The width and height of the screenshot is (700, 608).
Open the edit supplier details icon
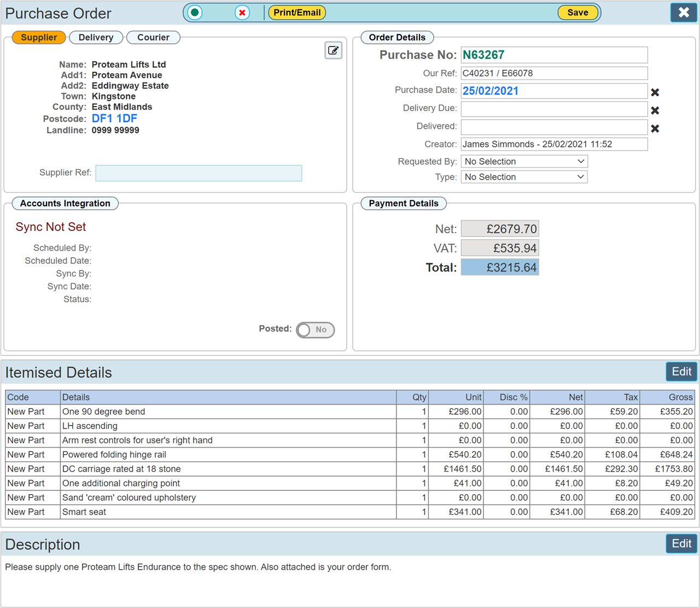coord(333,50)
